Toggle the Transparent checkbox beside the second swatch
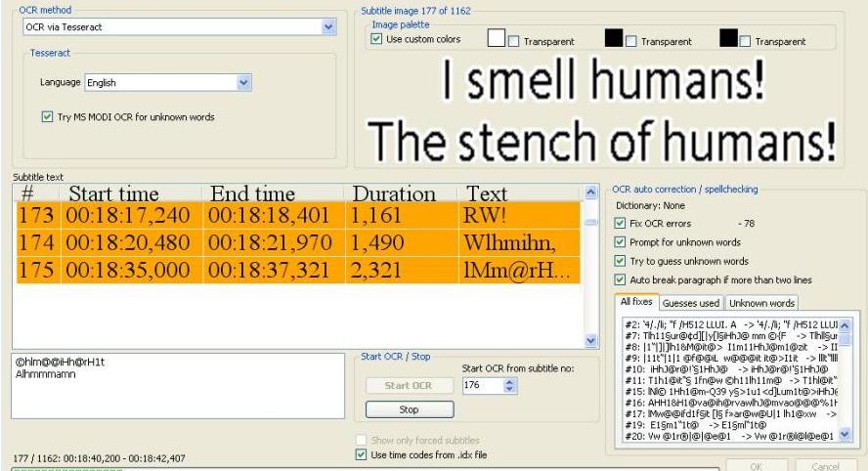 pyautogui.click(x=631, y=41)
